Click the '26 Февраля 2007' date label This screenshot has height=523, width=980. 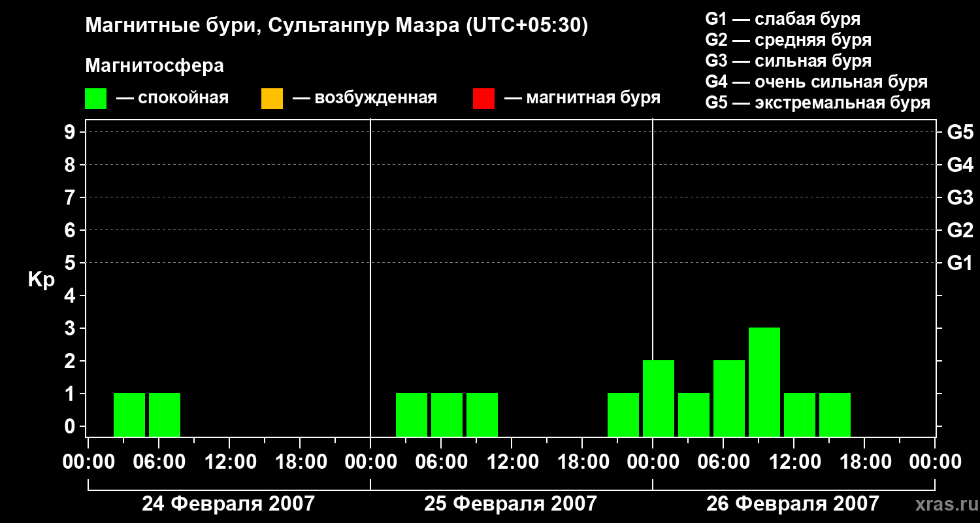[x=792, y=504]
